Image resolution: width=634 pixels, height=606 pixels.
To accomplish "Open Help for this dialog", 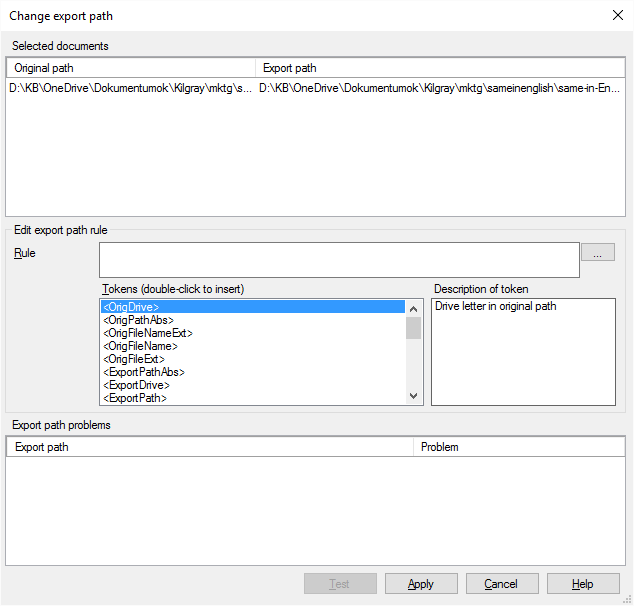I will click(583, 584).
